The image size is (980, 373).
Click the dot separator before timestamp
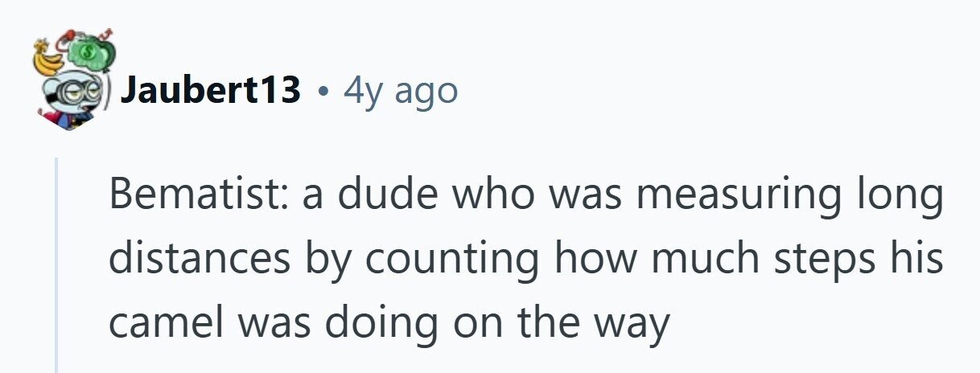coord(323,92)
